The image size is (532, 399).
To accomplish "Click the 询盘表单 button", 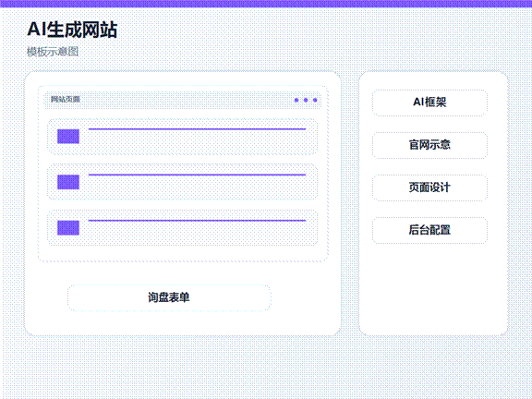I will [169, 298].
